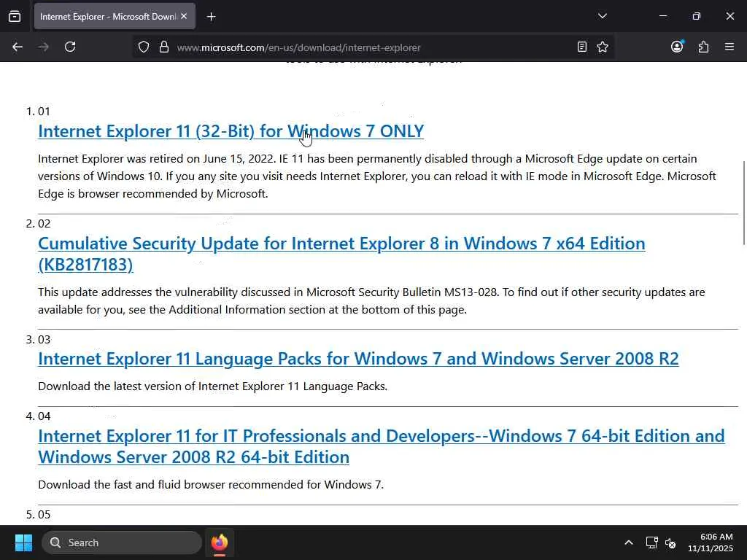Open tracking protection shield icon

click(144, 47)
